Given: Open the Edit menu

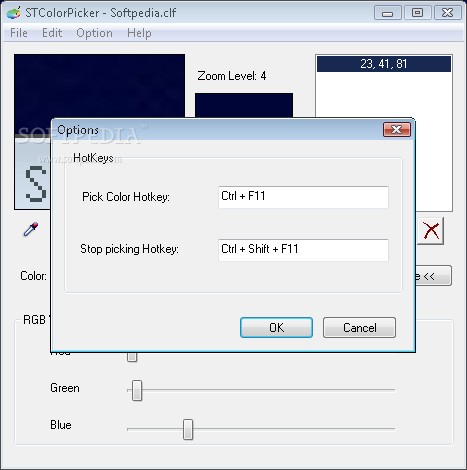Looking at the screenshot, I should (52, 33).
